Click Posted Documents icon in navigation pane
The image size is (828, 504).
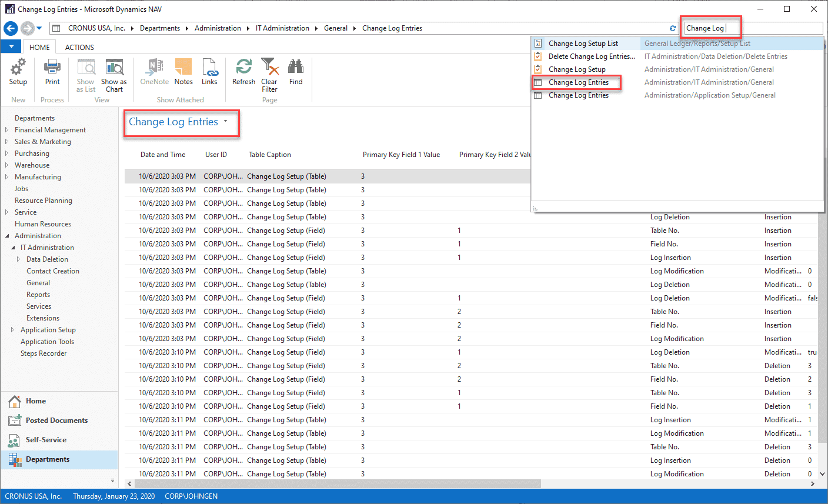(15, 421)
